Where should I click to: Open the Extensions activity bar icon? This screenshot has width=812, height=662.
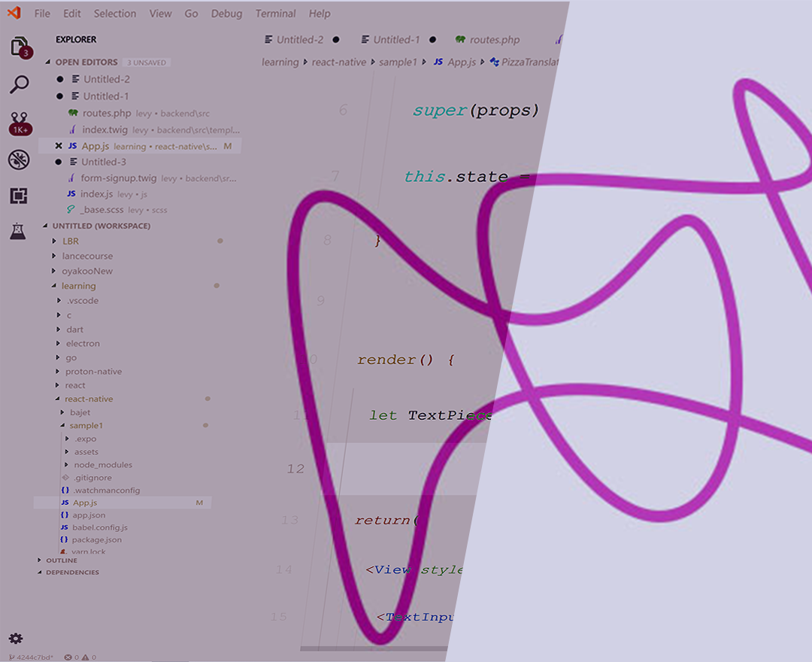point(19,196)
